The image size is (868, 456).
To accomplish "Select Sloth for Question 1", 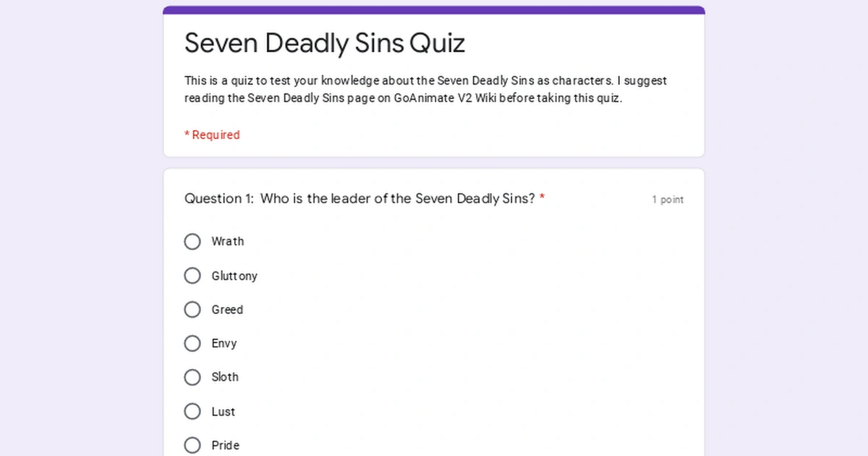I will coord(192,377).
